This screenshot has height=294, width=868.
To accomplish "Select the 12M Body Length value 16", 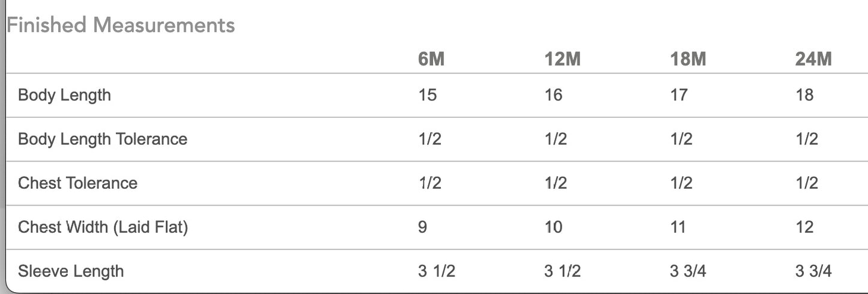I will [553, 95].
